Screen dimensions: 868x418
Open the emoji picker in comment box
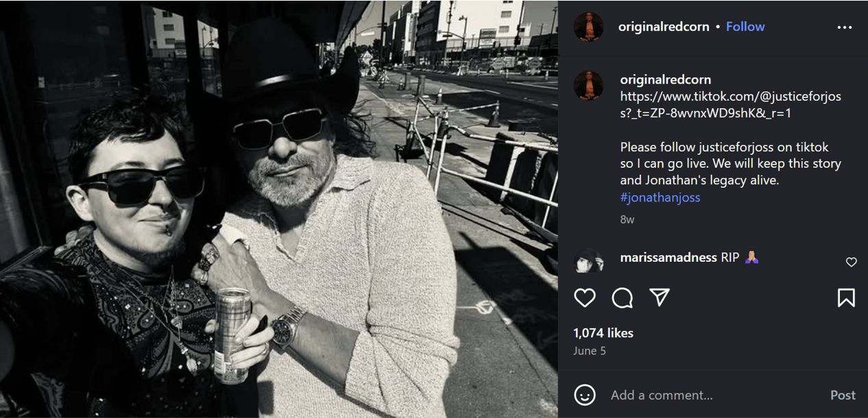(585, 395)
